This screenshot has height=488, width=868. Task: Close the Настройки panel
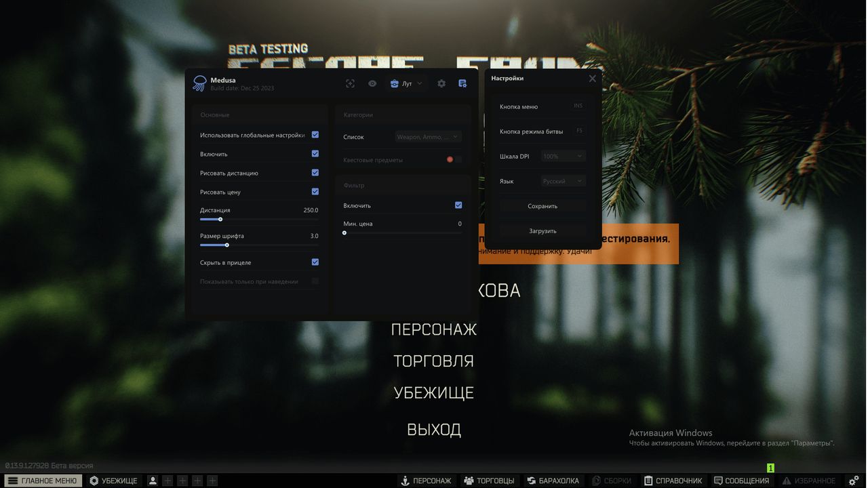592,79
